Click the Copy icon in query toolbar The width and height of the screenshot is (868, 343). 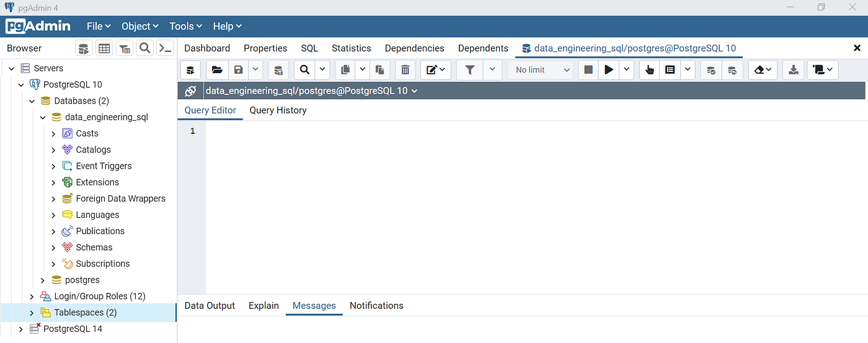click(345, 70)
